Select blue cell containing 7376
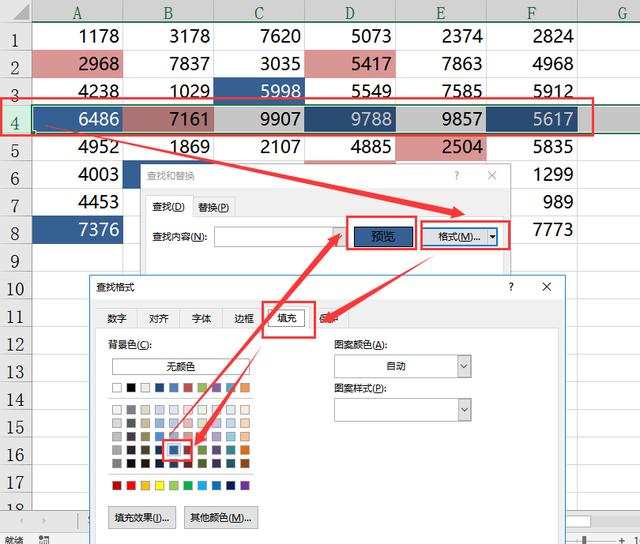Screen dimensions: 640x544 (78, 230)
